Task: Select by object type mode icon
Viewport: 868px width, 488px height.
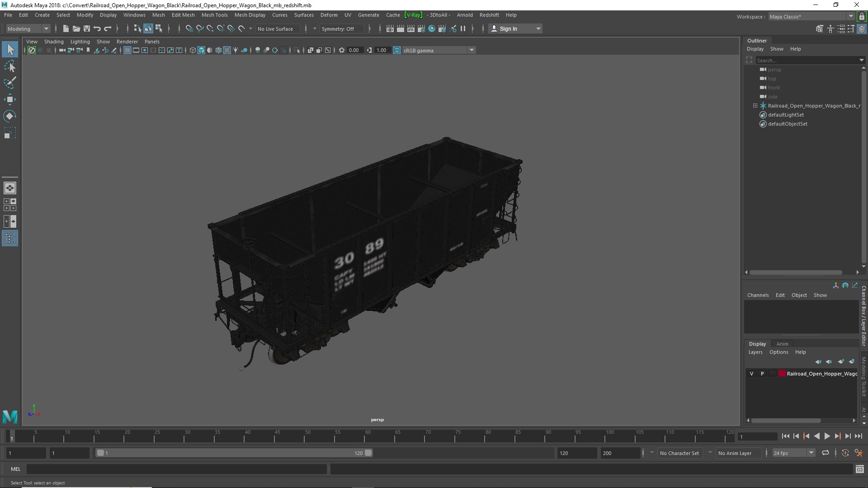Action: click(x=148, y=28)
